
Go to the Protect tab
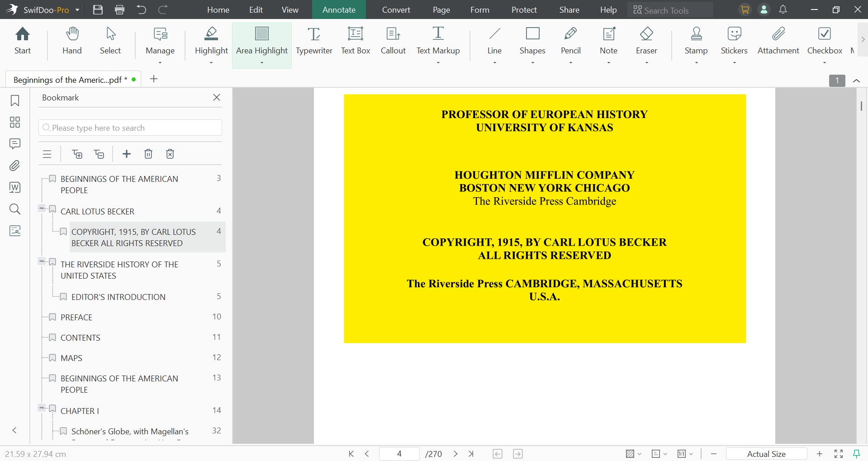524,10
